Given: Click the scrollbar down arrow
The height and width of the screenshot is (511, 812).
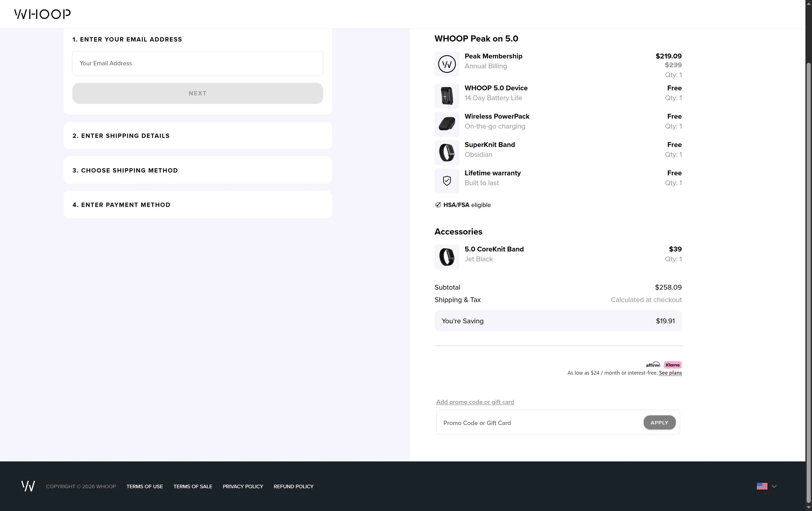Looking at the screenshot, I should tap(809, 508).
